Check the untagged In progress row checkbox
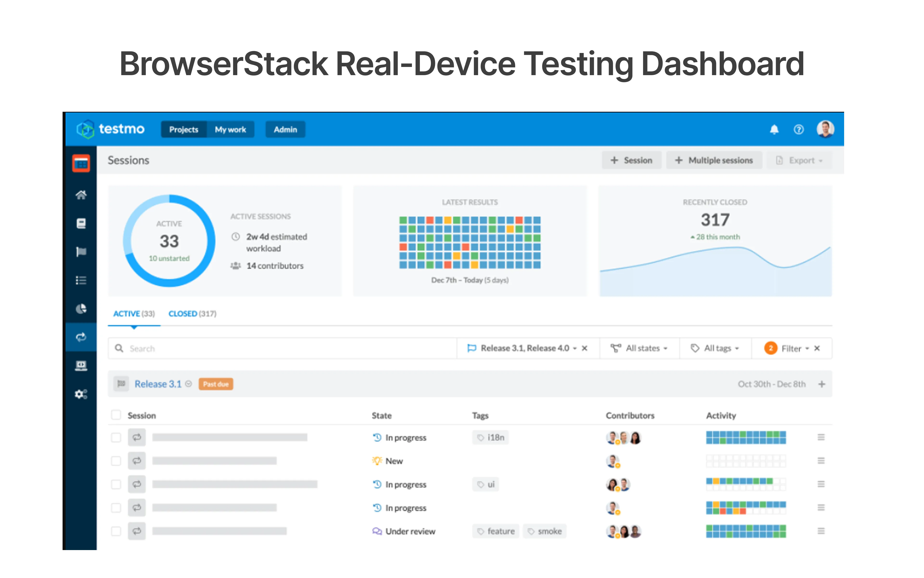 coord(116,508)
